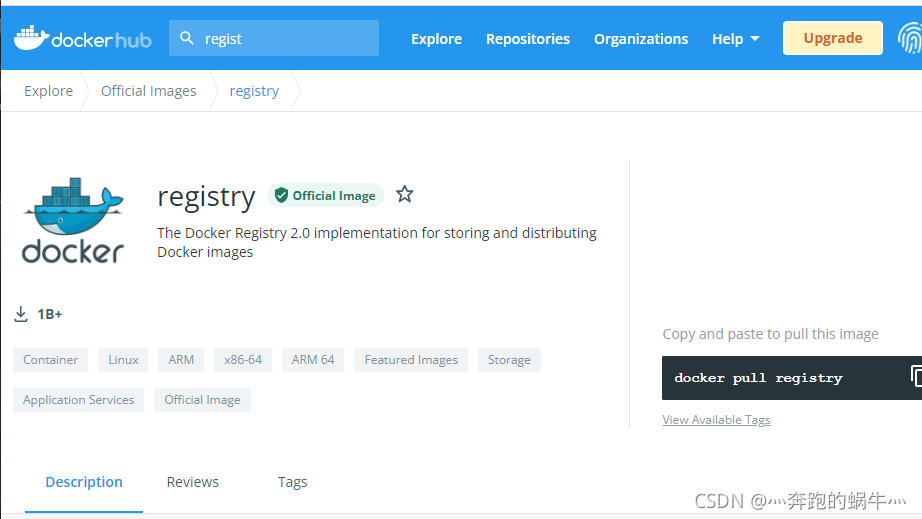Screen dimensions: 922x519
Task: Expand the Help dropdown menu
Action: pyautogui.click(x=736, y=39)
